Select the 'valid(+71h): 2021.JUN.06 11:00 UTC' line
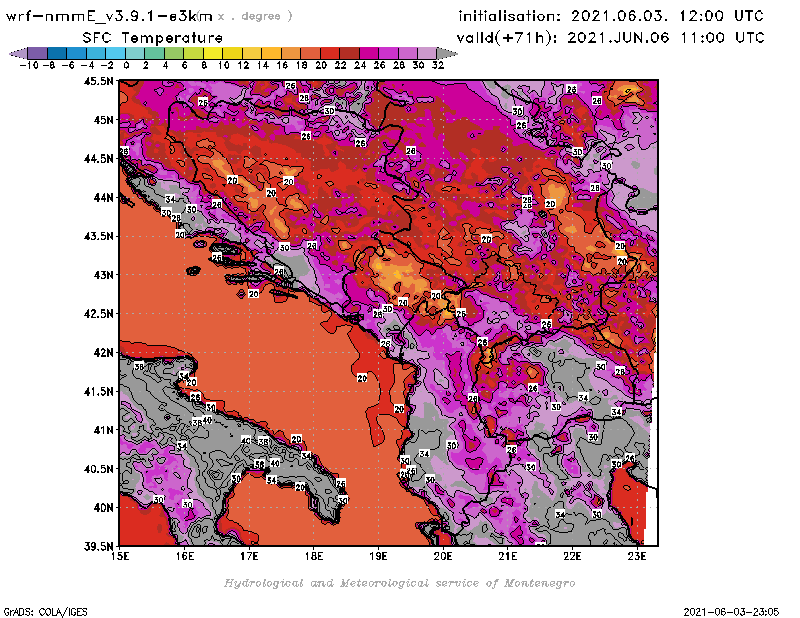This screenshot has height=618, width=800. [x=610, y=38]
